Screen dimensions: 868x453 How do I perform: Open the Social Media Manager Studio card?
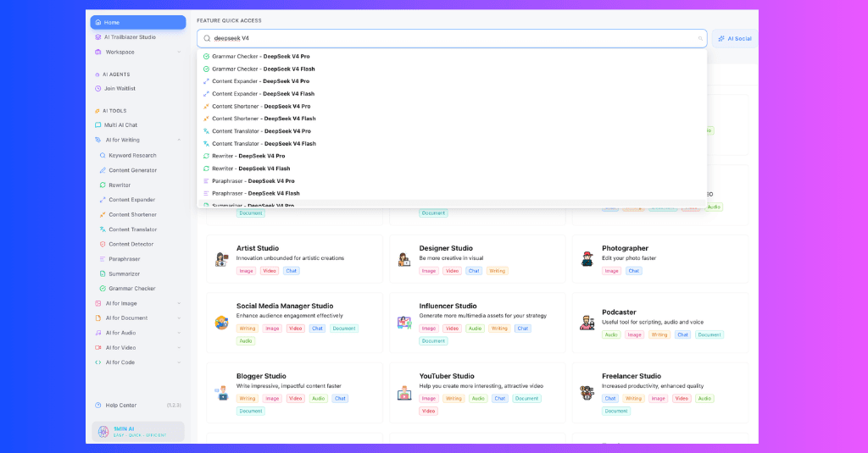(x=294, y=323)
